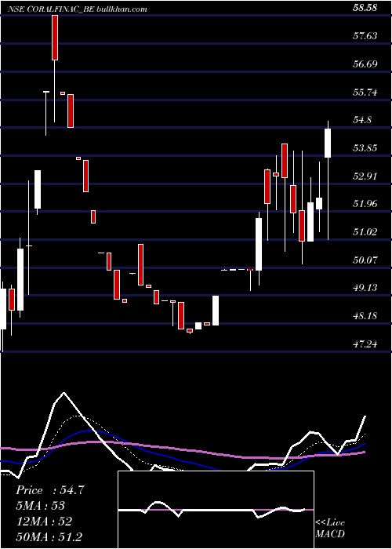
Task: Click the NSE CORALFINAC_BE bullkhan.com title text
Action: (x=78, y=9)
